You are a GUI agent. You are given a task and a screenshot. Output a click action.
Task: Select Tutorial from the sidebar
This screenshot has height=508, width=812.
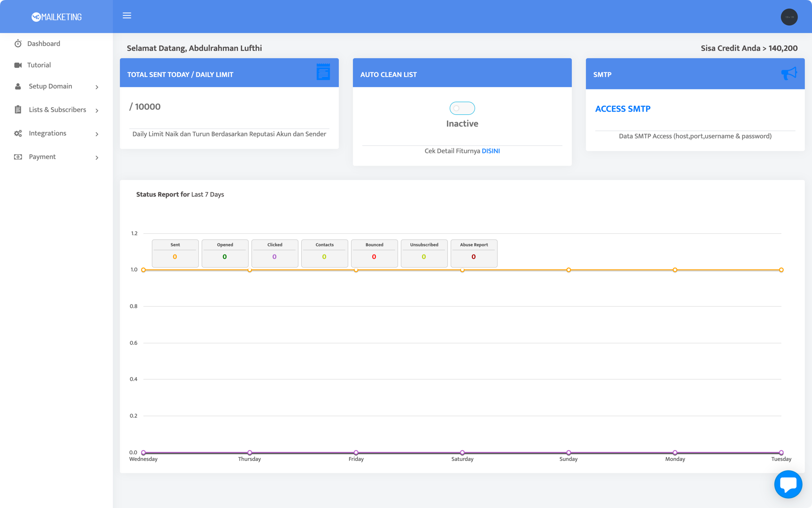[39, 64]
